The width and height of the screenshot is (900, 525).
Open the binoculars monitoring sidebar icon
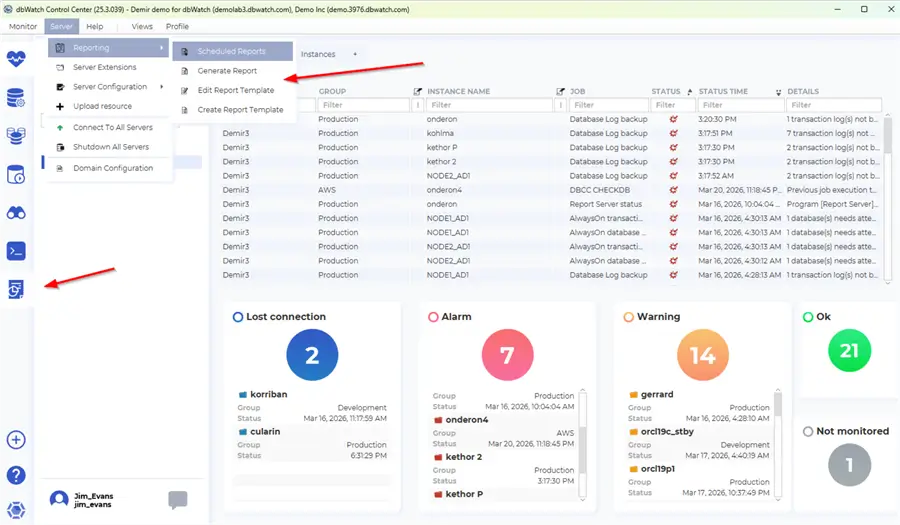(x=16, y=213)
